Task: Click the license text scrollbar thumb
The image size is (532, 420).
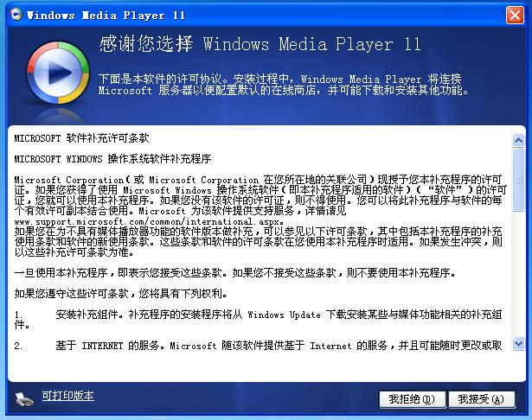Action: (x=518, y=180)
